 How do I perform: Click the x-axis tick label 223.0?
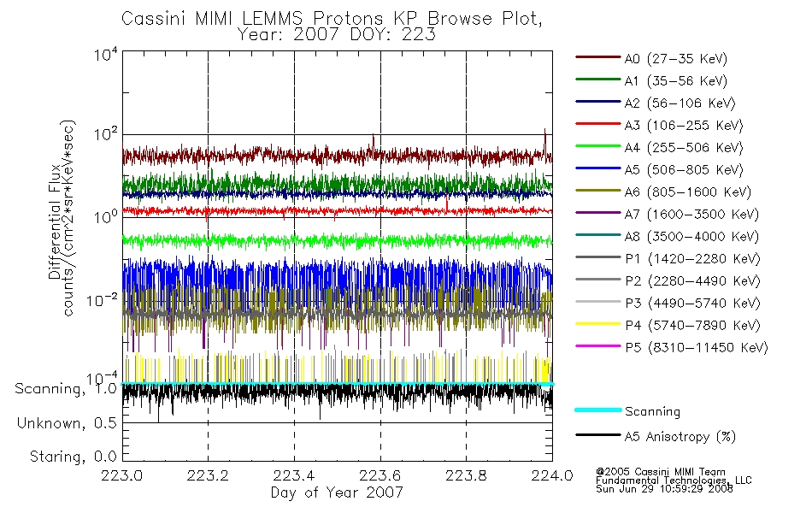pyautogui.click(x=121, y=475)
